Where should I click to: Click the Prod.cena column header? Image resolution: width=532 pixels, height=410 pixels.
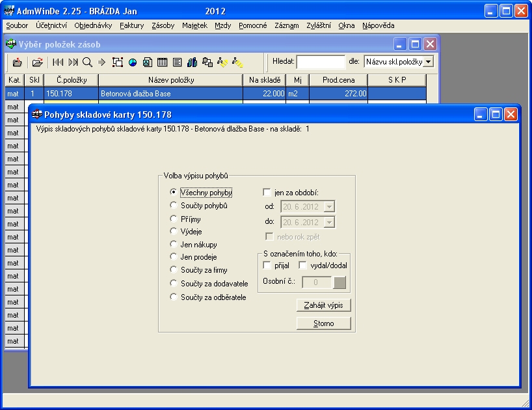tap(338, 80)
